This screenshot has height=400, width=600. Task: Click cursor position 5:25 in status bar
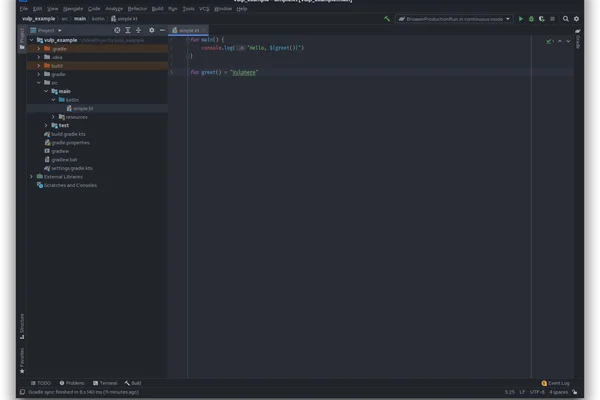click(x=509, y=392)
